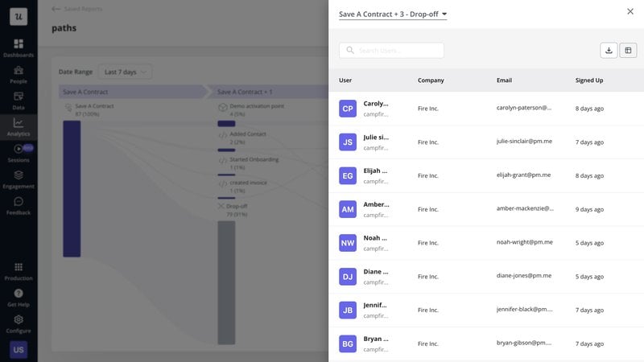This screenshot has width=644, height=362.
Task: Open the Engagement section
Action: point(19,179)
